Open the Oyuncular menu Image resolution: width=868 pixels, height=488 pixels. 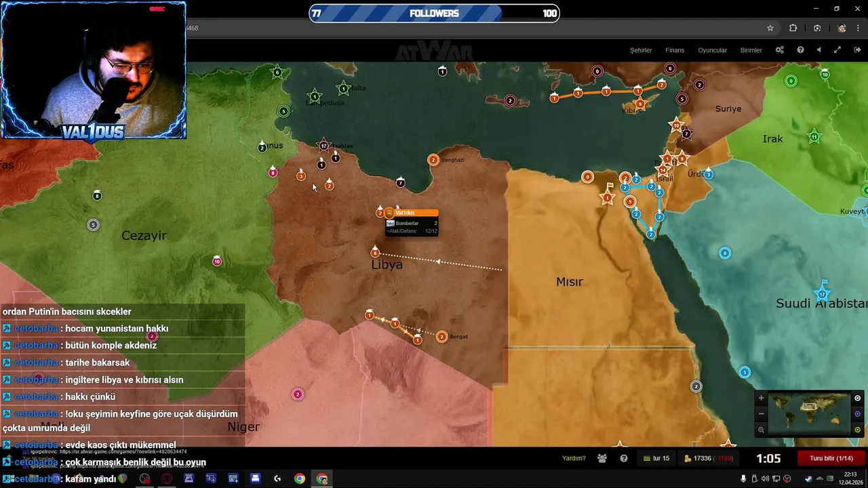point(713,50)
